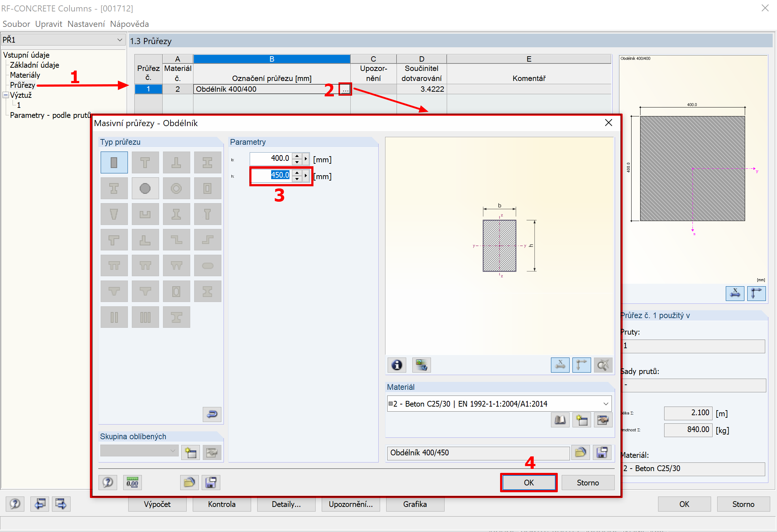This screenshot has height=532, width=777.
Task: Pick the hollow ring cross-section type
Action: tap(176, 188)
